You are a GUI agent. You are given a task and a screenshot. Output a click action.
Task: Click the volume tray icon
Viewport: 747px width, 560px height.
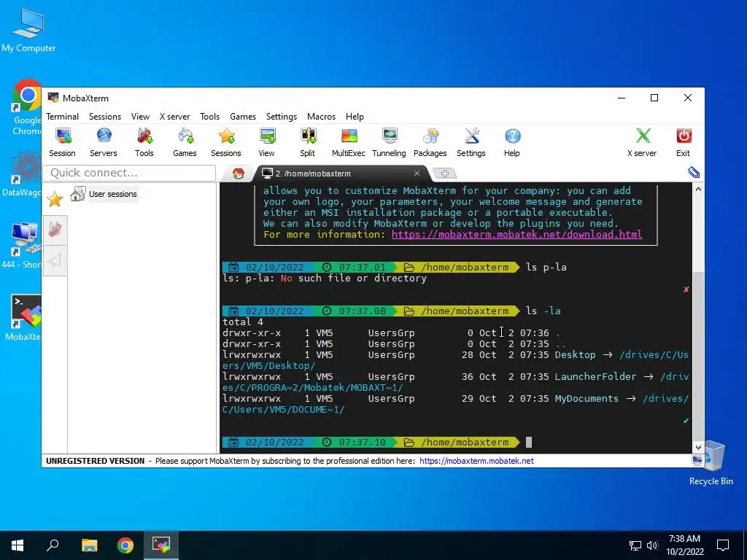[652, 545]
